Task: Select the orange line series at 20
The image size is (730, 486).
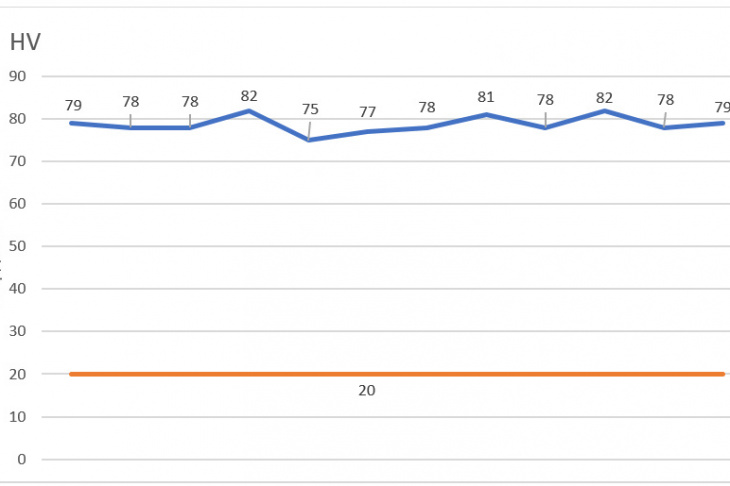Action: (397, 374)
